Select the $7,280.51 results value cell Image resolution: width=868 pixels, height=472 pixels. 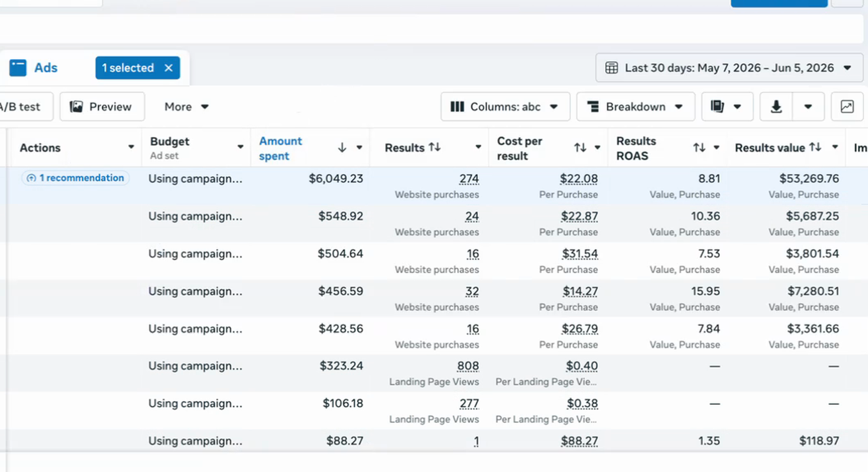[813, 292]
